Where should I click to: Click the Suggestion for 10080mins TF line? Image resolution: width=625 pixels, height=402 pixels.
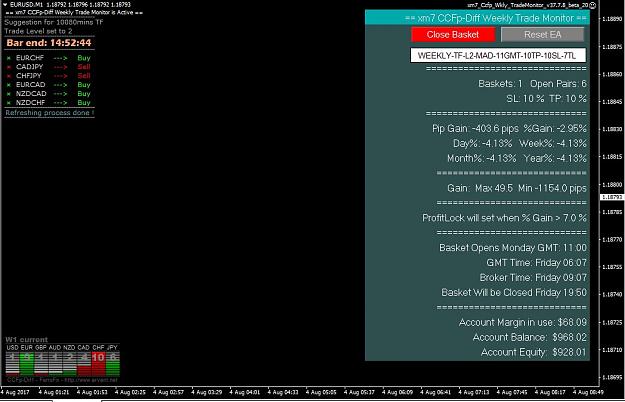54,22
